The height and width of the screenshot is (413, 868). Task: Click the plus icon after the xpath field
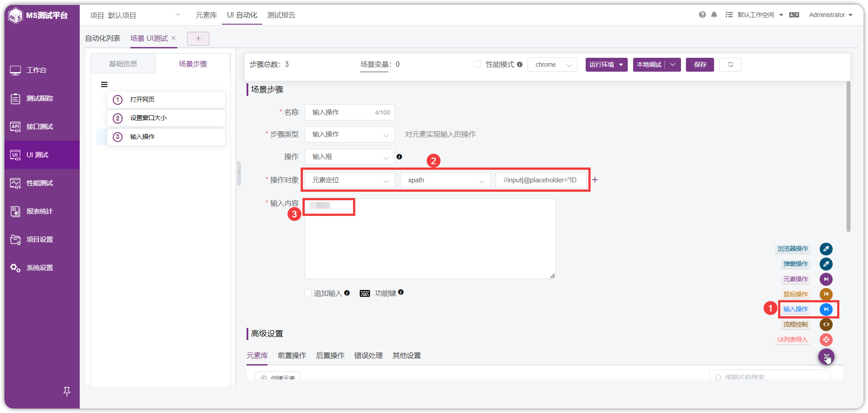pos(595,180)
